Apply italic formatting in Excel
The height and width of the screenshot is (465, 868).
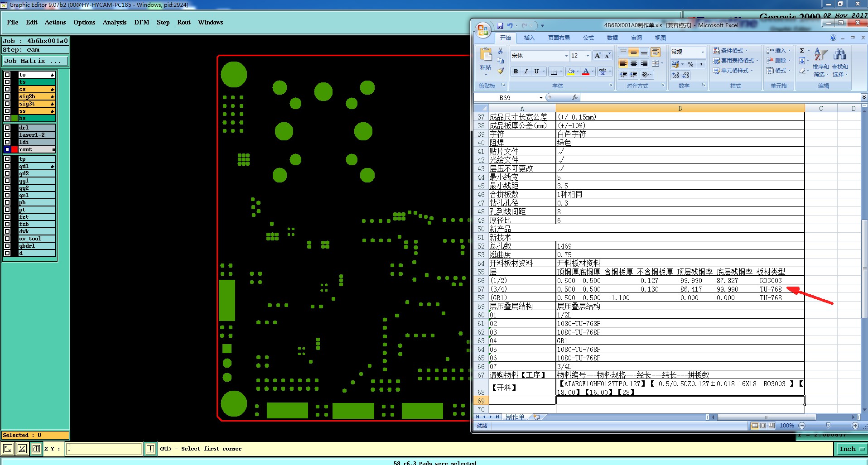point(526,72)
